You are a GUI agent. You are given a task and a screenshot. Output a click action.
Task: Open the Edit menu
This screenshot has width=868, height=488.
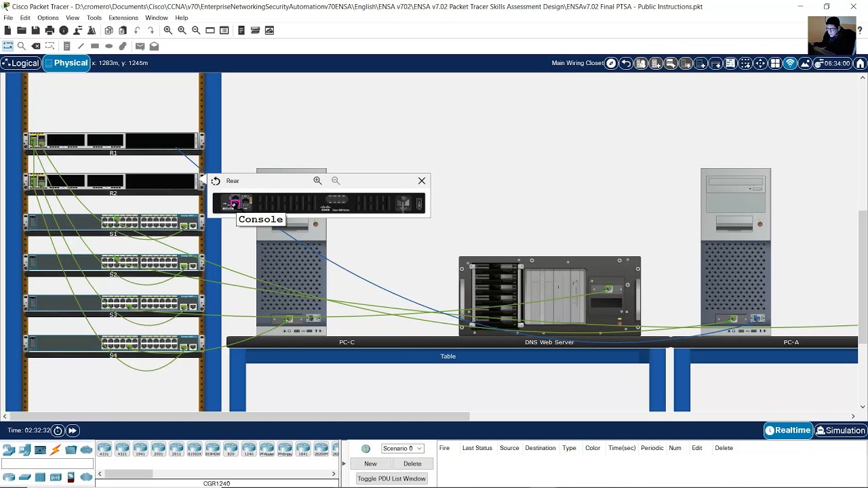point(25,18)
